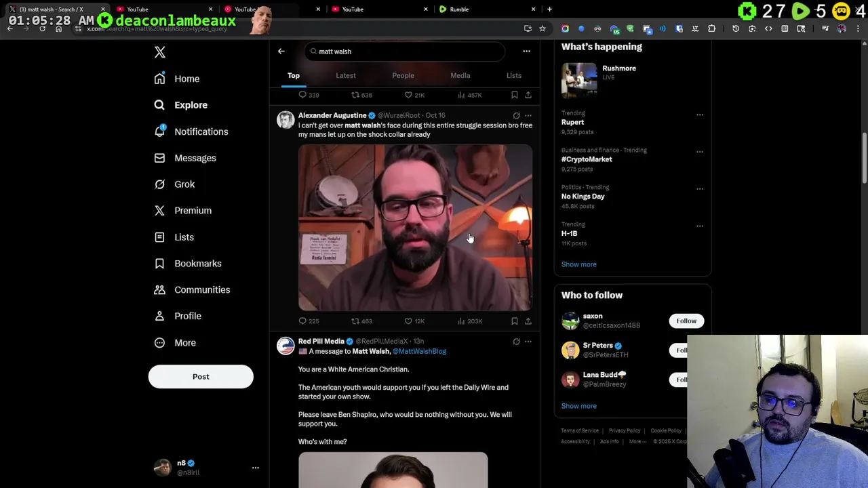The image size is (868, 488).
Task: Like the post with 21K likes
Action: click(414, 95)
